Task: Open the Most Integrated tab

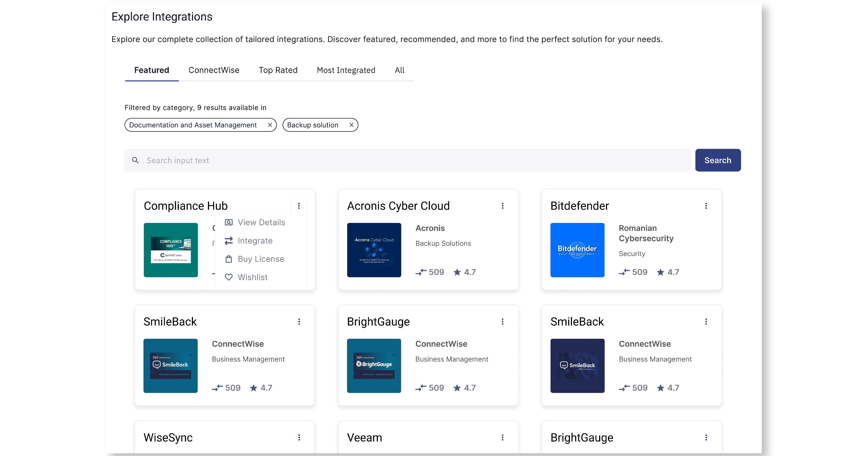Action: click(x=346, y=70)
